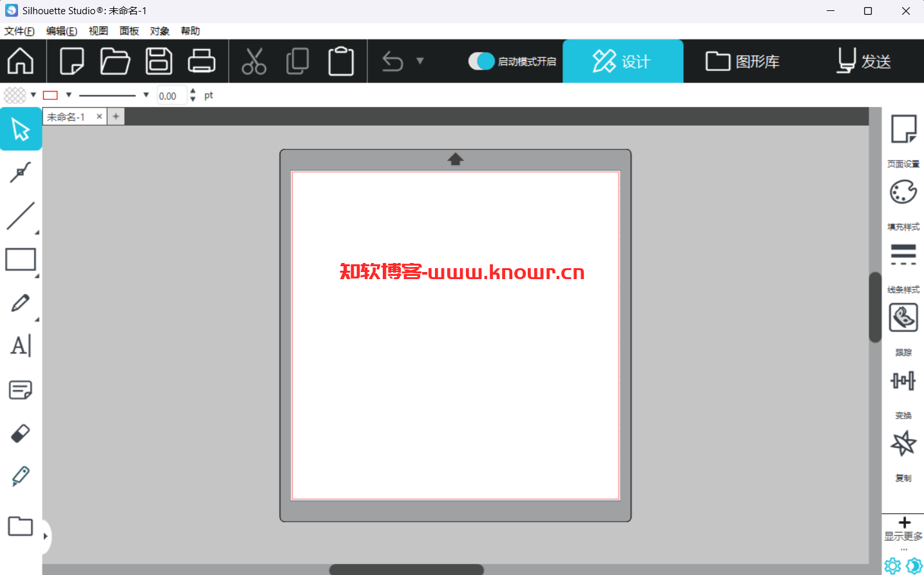Select the Eraser tool
Screen dimensions: 924x575
(21, 433)
